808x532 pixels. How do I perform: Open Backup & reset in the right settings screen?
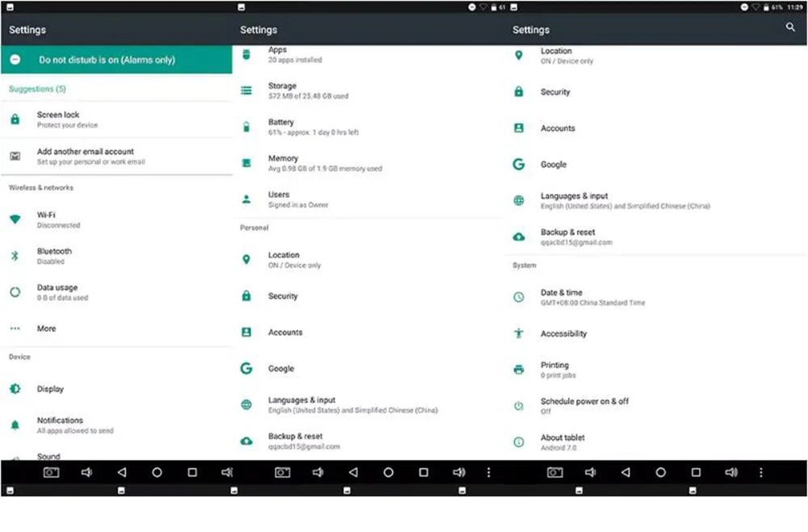(657, 237)
